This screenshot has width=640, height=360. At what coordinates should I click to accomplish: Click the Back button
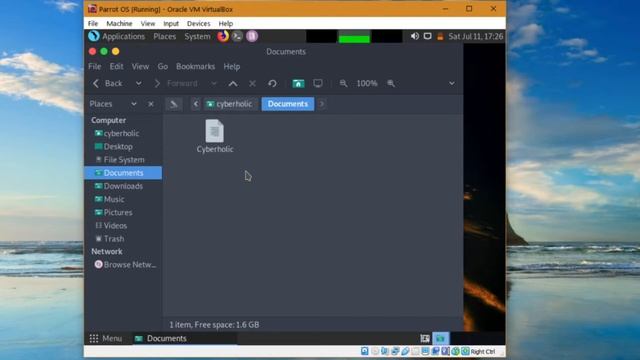click(108, 84)
